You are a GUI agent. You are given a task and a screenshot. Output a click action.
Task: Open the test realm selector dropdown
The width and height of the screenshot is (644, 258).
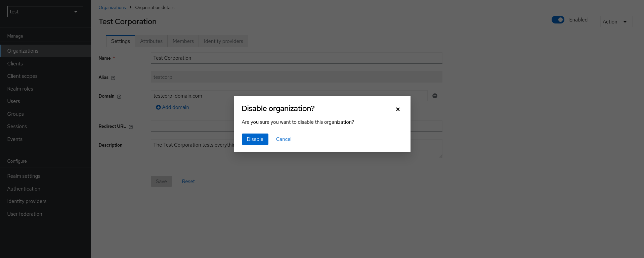pyautogui.click(x=45, y=12)
